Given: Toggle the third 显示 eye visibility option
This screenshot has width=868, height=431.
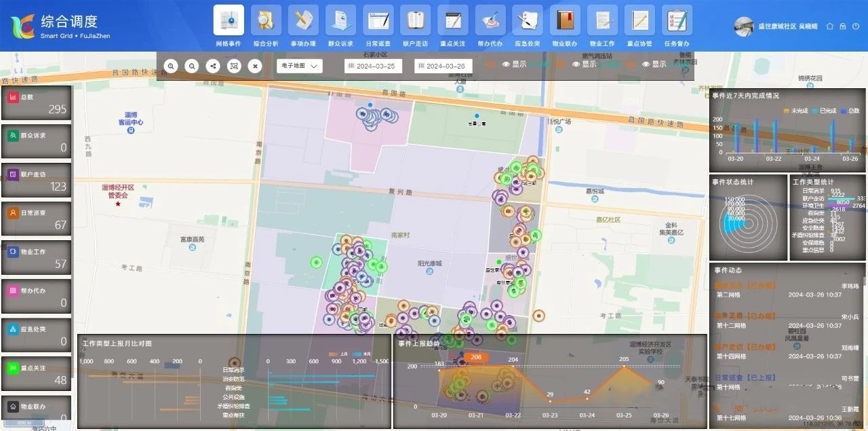Looking at the screenshot, I should [x=654, y=64].
